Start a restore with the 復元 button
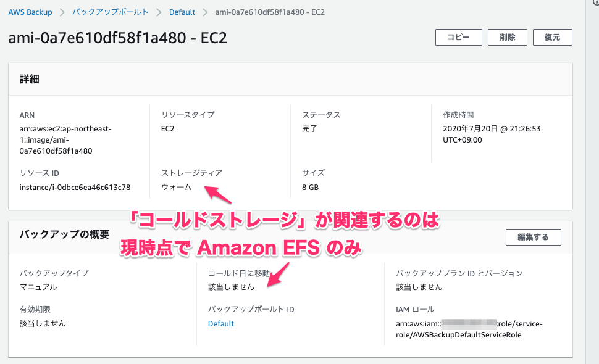The image size is (599, 364). point(552,37)
